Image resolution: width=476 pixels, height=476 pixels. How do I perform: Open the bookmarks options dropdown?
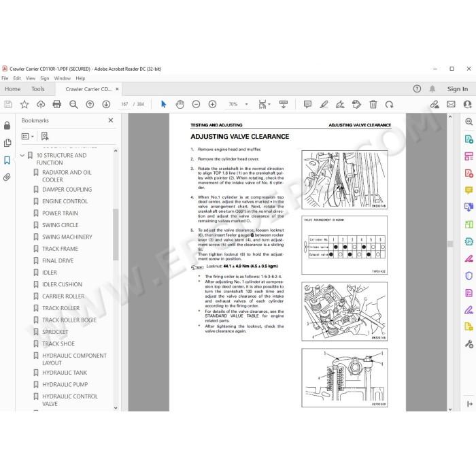[28, 136]
